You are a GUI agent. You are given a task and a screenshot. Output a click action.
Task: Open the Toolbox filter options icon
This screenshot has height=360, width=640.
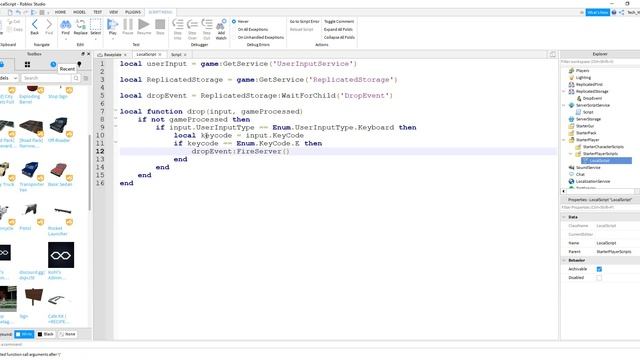pos(86,78)
